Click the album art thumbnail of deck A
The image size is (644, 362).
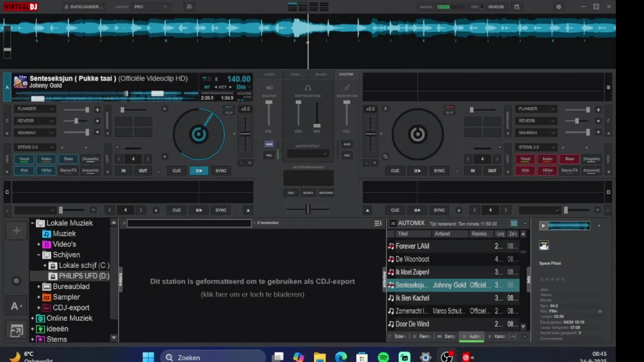tap(21, 81)
